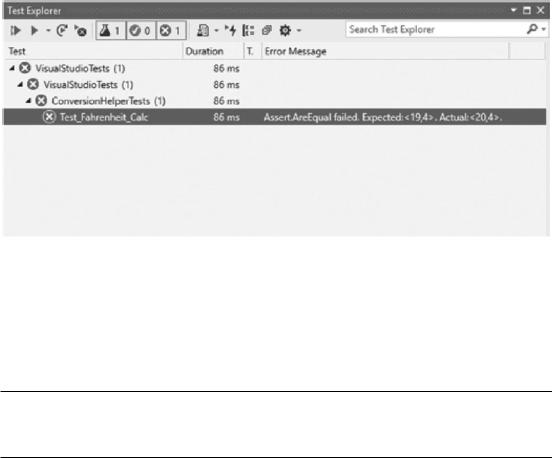Sort by Duration column header
Image resolution: width=552 pixels, height=458 pixels.
[x=213, y=51]
